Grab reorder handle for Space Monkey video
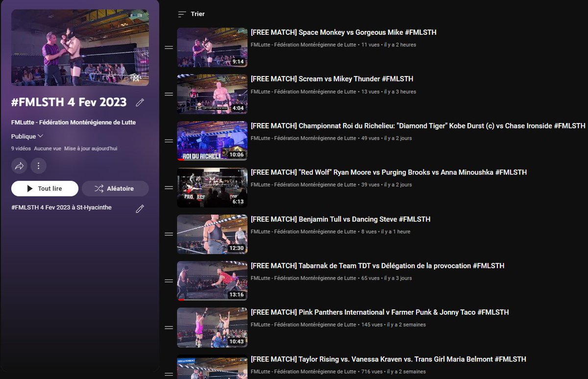Image resolution: width=588 pixels, height=379 pixels. click(169, 48)
